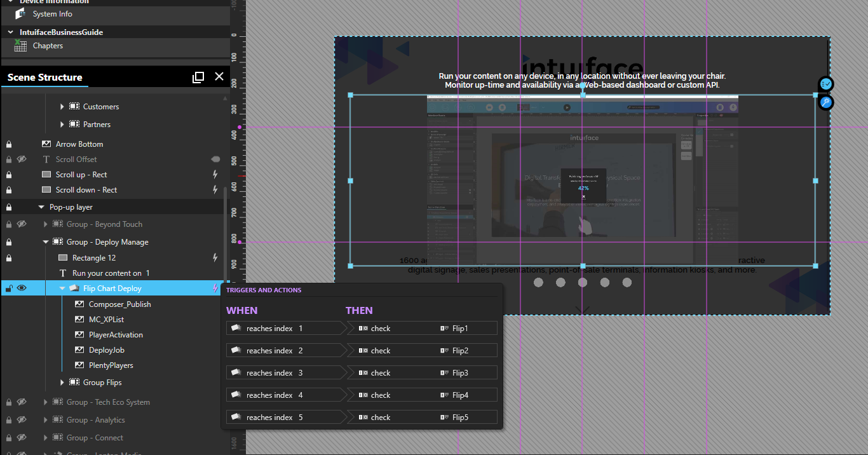
Task: Click the System Info device icon
Action: click(x=20, y=13)
